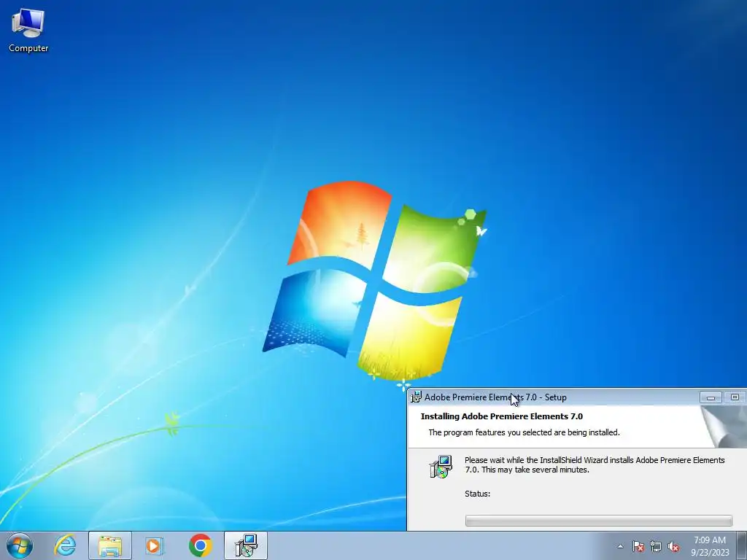This screenshot has width=747, height=560.
Task: Click the 'Installing Adobe Premiere Elements 7.0' heading
Action: point(502,416)
